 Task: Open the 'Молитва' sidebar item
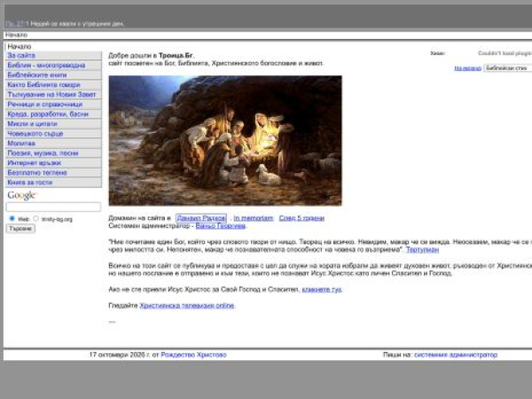pos(53,143)
